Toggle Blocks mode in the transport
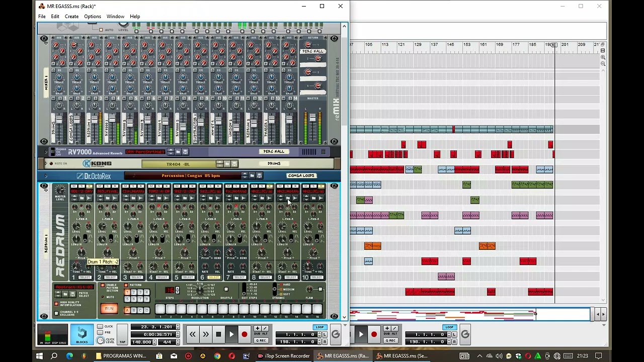The height and width of the screenshot is (362, 644). pyautogui.click(x=82, y=335)
